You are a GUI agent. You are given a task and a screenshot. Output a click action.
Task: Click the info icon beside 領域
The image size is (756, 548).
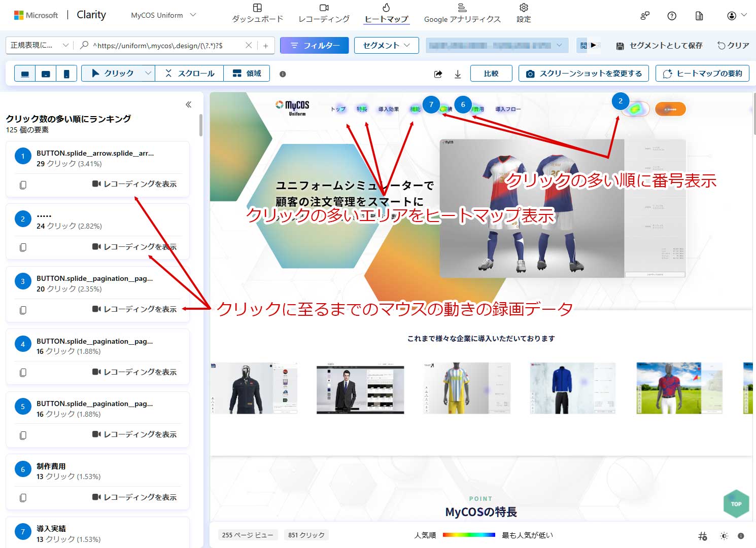[x=283, y=74]
